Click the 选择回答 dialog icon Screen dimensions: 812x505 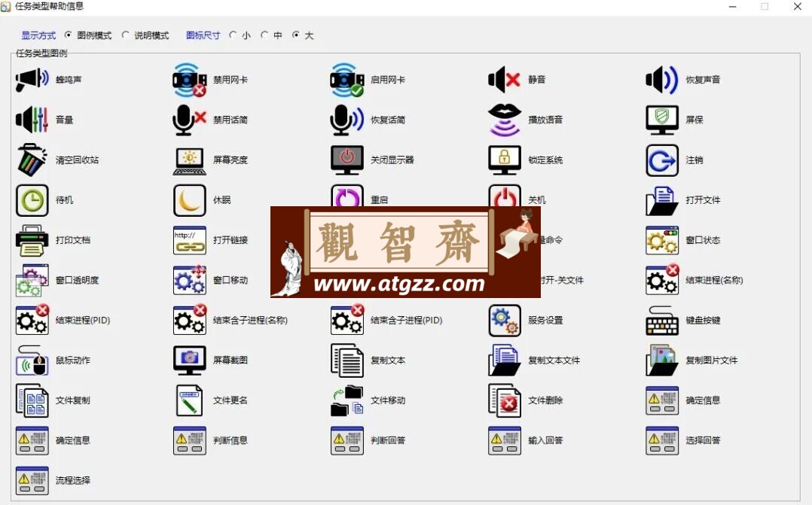(662, 441)
